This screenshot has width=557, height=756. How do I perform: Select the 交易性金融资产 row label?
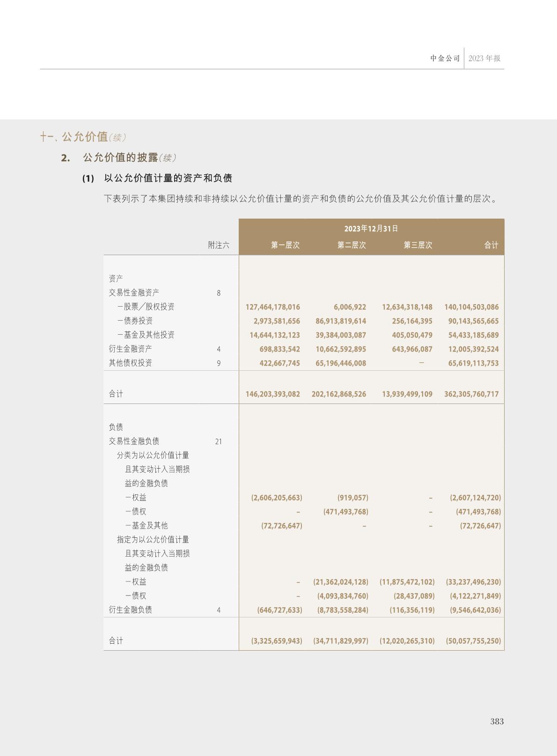tap(134, 293)
